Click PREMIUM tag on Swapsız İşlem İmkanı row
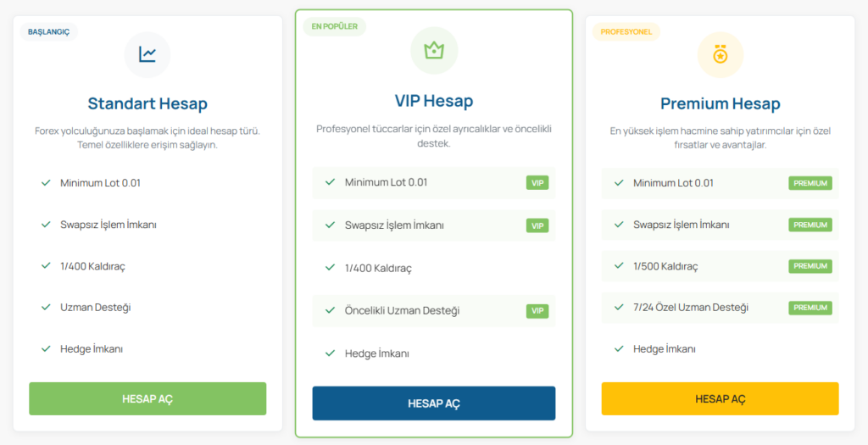Image resolution: width=868 pixels, height=445 pixels. [810, 225]
